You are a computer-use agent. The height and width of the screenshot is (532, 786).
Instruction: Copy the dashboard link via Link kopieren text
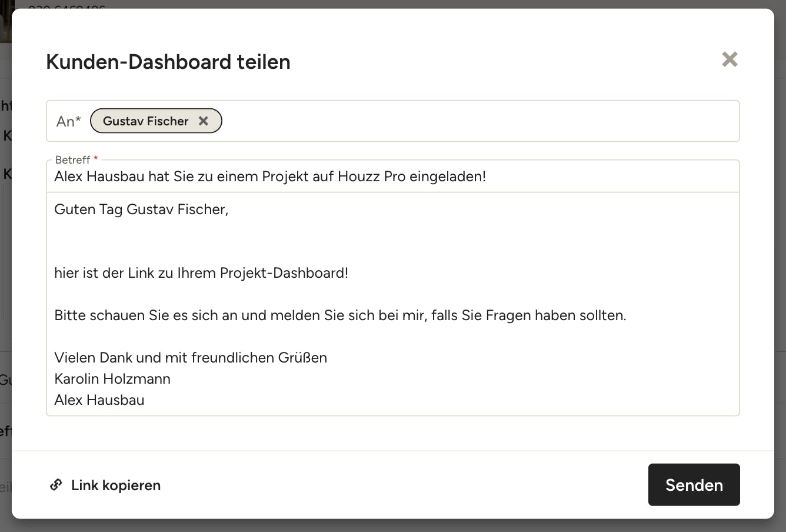(116, 486)
